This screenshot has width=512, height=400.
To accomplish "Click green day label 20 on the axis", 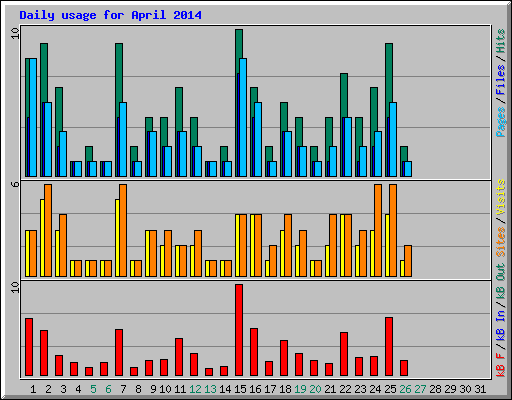I will [315, 389].
